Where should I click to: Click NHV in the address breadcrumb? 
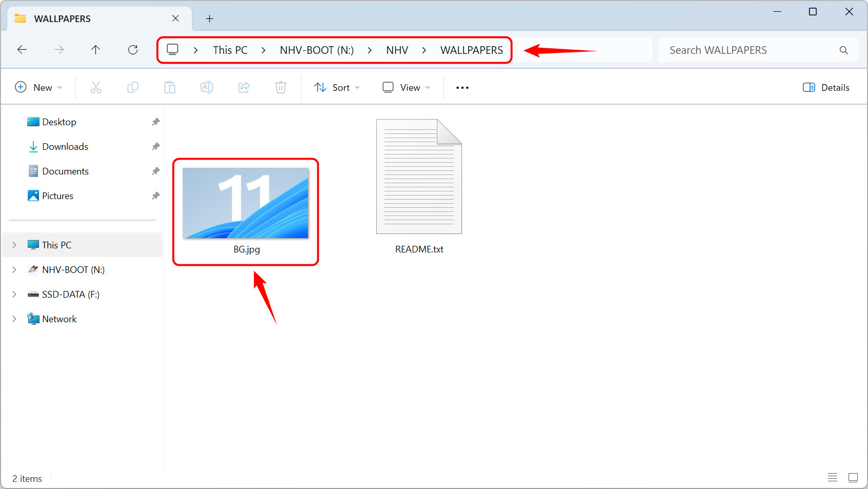(x=397, y=50)
